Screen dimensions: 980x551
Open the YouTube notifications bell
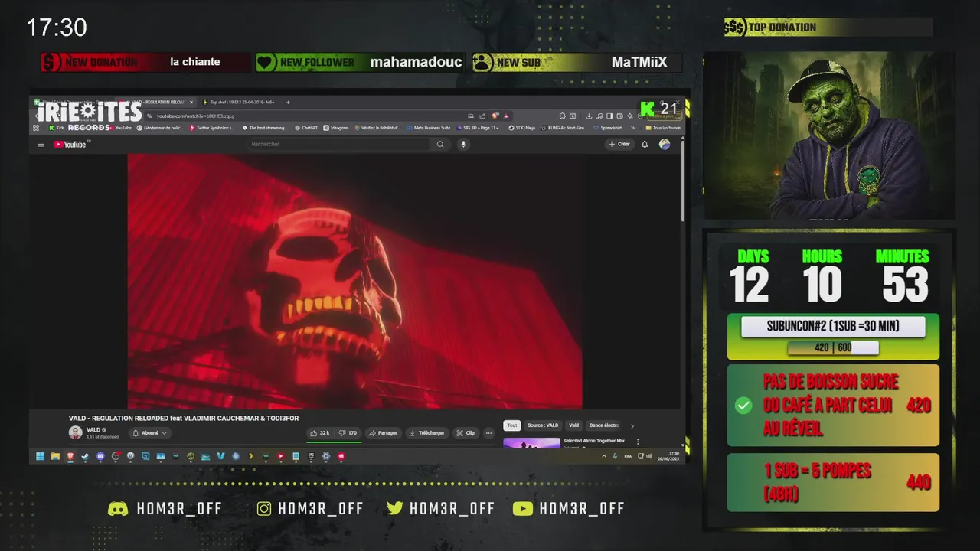pos(645,144)
